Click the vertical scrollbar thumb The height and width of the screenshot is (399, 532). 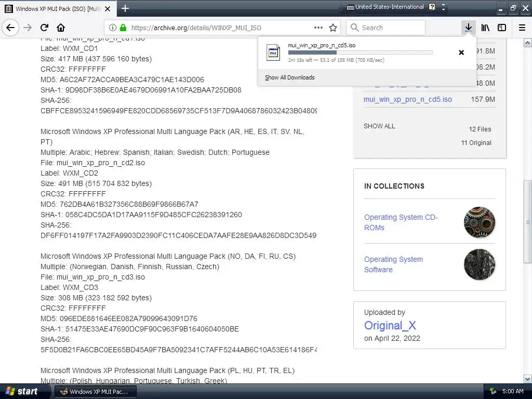[528, 222]
